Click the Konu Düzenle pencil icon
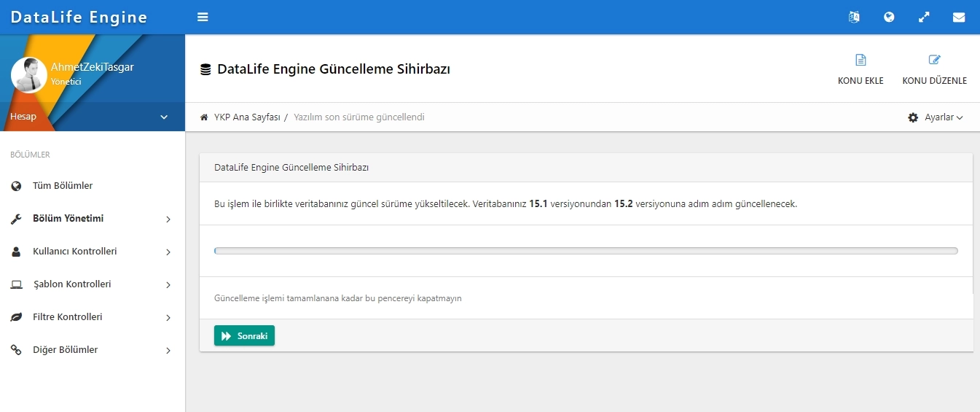This screenshot has width=980, height=412. (x=934, y=61)
